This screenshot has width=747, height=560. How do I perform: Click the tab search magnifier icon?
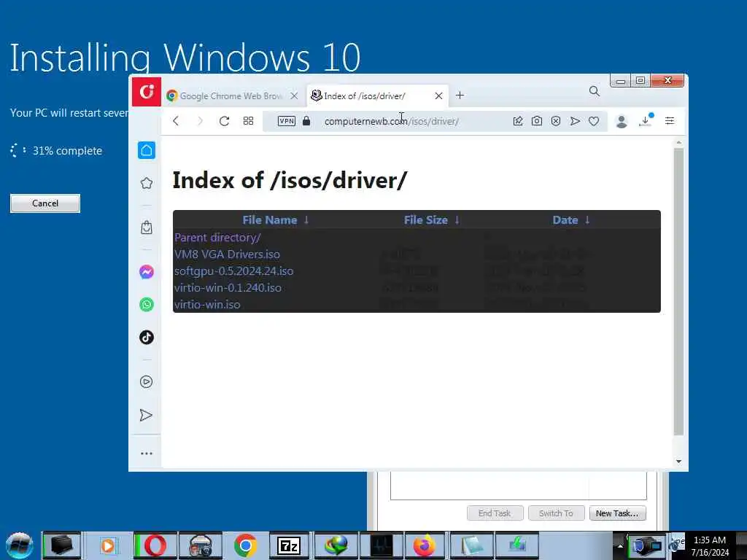pos(594,91)
